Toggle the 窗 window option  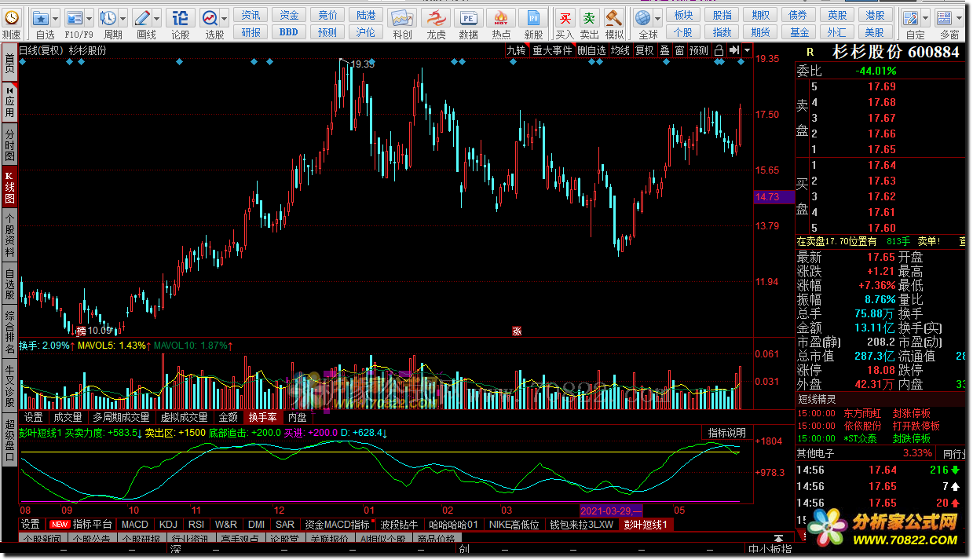(679, 50)
